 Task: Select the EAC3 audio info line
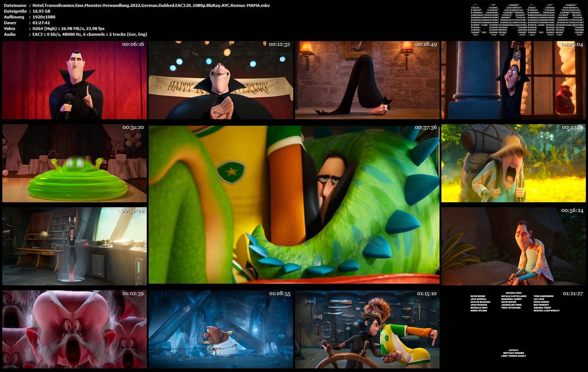tap(90, 34)
